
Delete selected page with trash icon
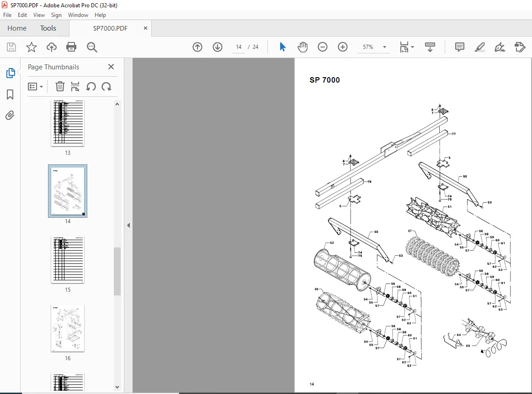point(60,87)
